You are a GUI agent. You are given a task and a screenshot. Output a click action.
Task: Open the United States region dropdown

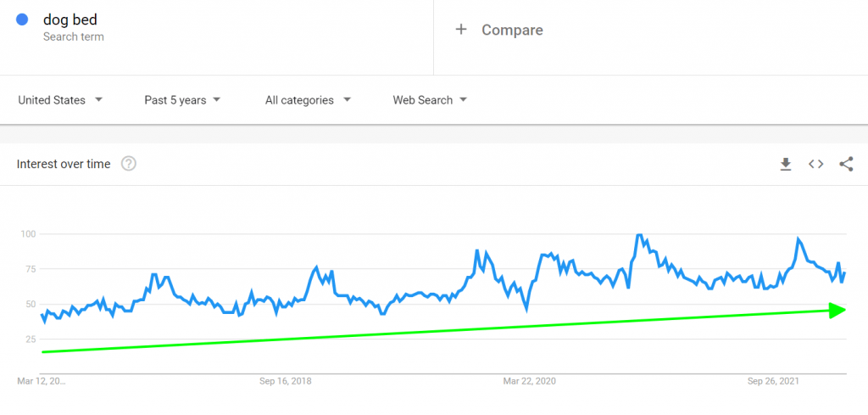click(x=59, y=100)
